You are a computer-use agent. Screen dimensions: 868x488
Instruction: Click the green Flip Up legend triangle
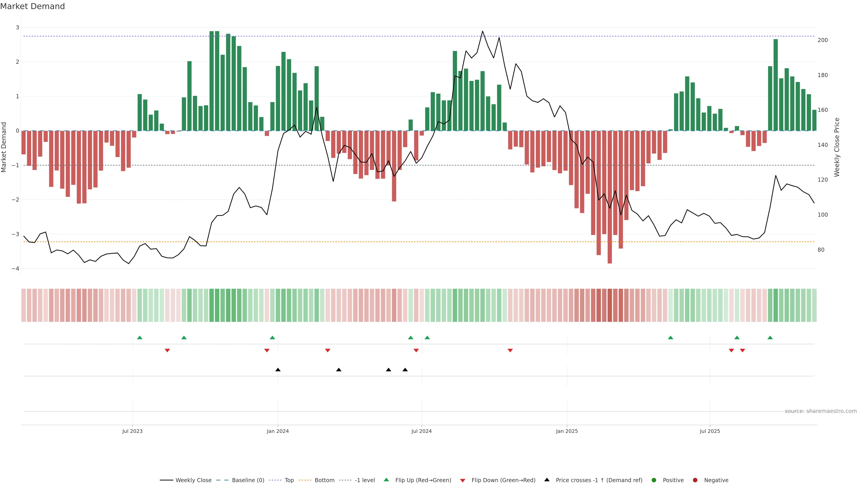pyautogui.click(x=386, y=480)
